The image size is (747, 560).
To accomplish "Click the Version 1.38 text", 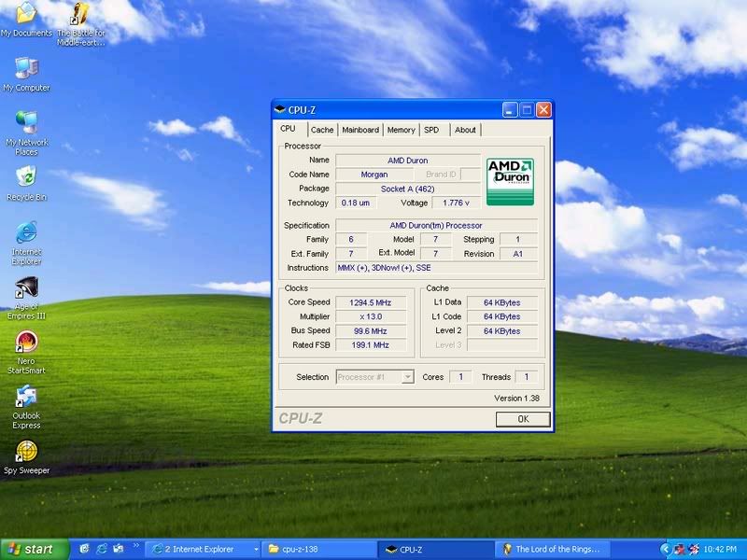I will [517, 399].
